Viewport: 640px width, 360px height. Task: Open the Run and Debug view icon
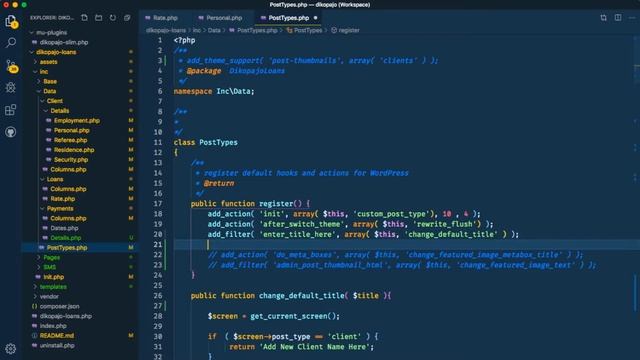click(11, 87)
